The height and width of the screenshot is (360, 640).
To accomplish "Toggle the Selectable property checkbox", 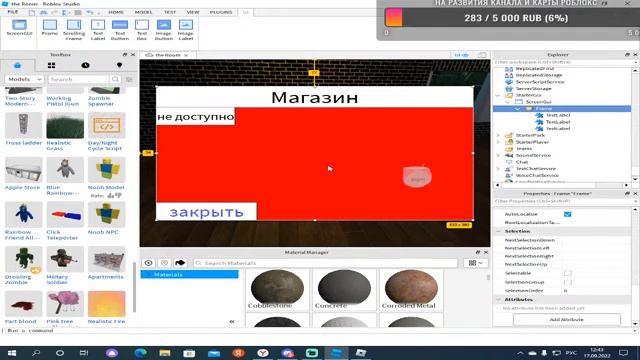I will (567, 273).
